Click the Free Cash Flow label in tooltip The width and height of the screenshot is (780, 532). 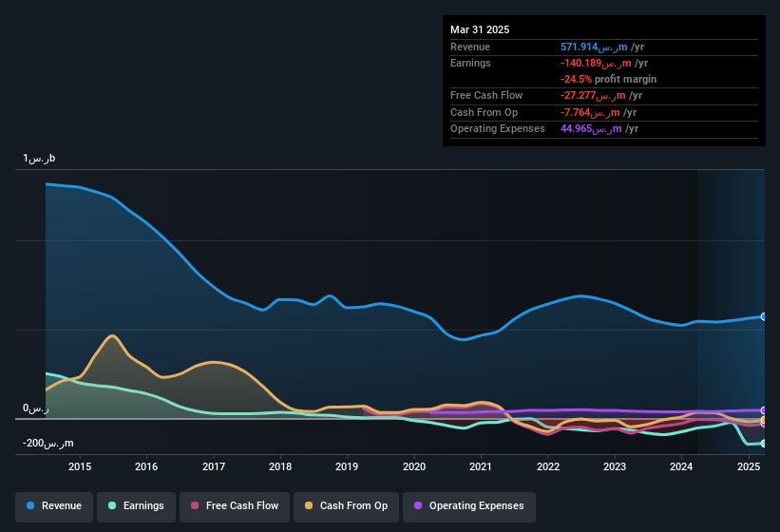tap(486, 95)
